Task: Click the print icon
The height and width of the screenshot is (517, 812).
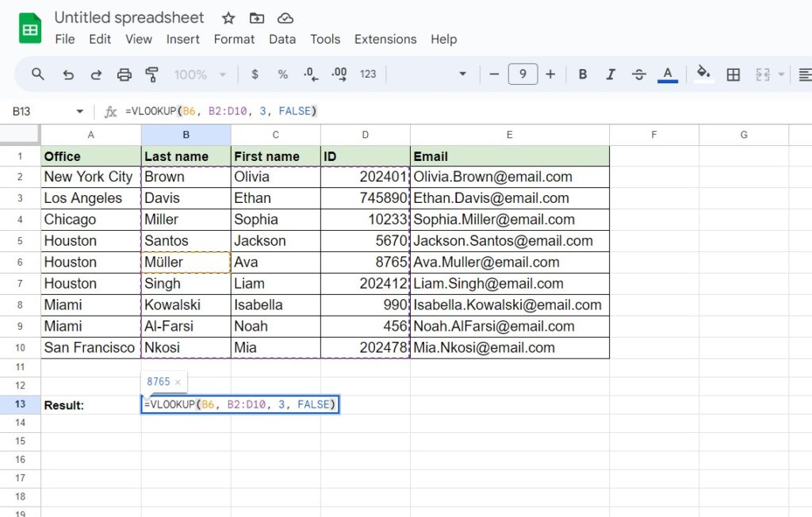Action: pyautogui.click(x=124, y=74)
